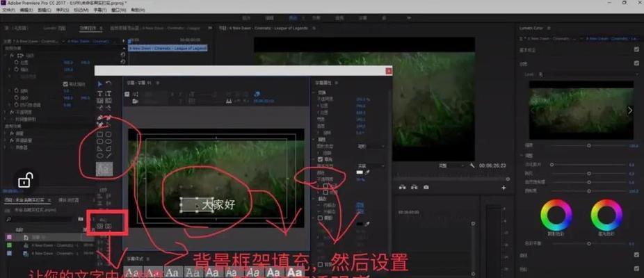Click the Show Background Video icon
Viewport: 644px width, 278px height.
tap(257, 94)
